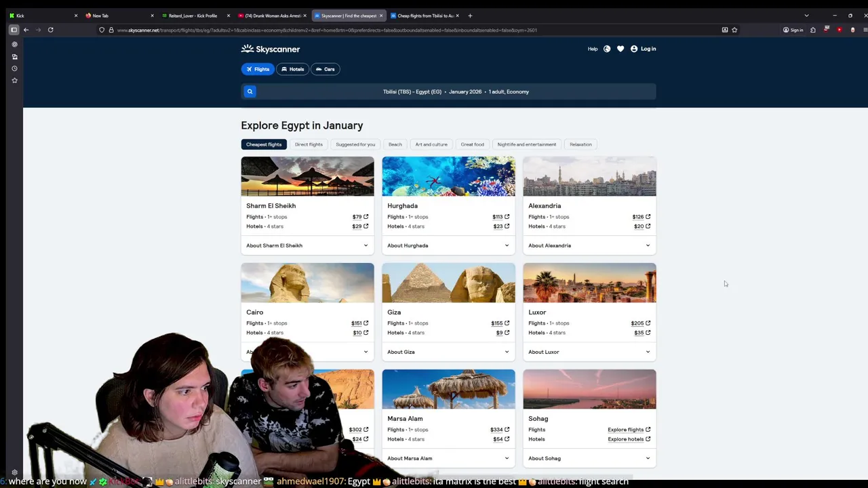Select the Suggested for you filter
The height and width of the screenshot is (488, 868).
355,144
